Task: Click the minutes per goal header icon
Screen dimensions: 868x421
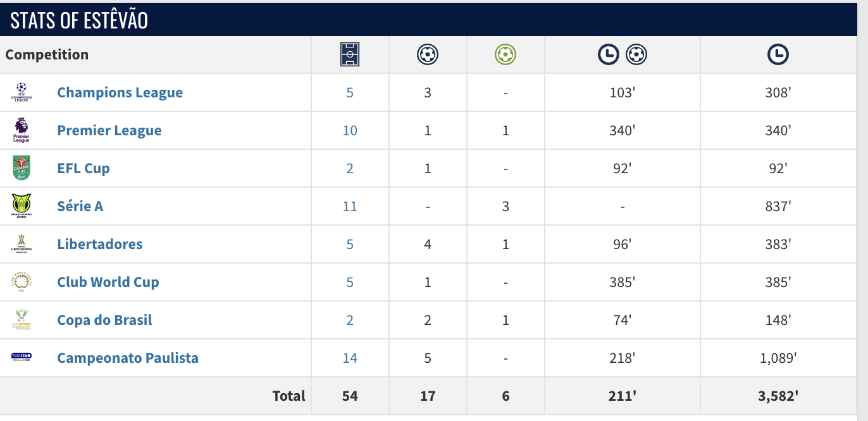Action: 622,55
